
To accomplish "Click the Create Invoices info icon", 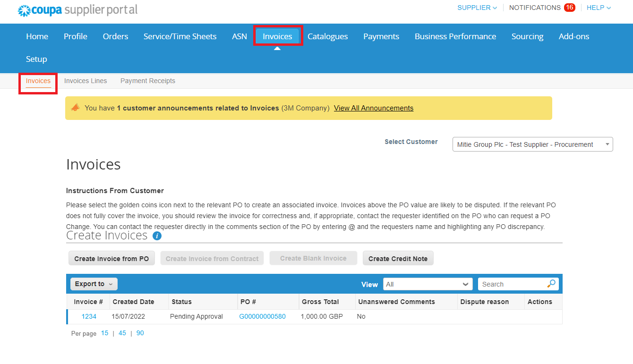I will click(157, 236).
